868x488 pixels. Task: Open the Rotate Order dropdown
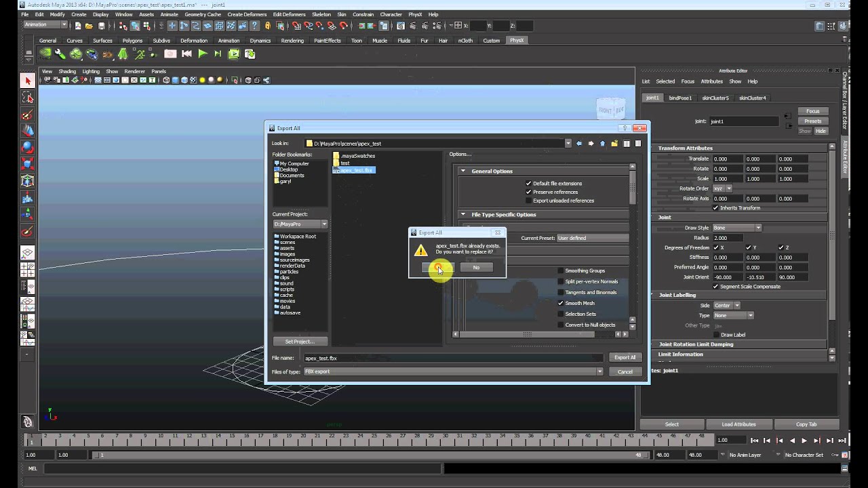[x=722, y=188]
